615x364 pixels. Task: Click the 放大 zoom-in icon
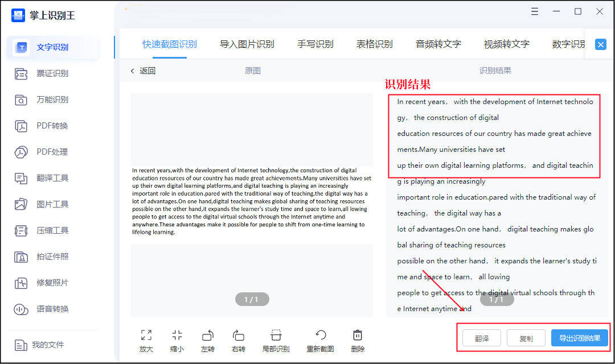[x=146, y=335]
